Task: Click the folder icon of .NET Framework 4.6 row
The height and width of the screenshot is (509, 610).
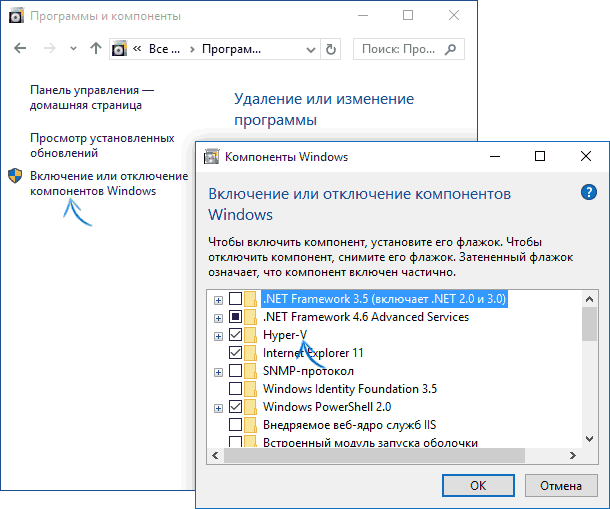Action: tap(251, 317)
